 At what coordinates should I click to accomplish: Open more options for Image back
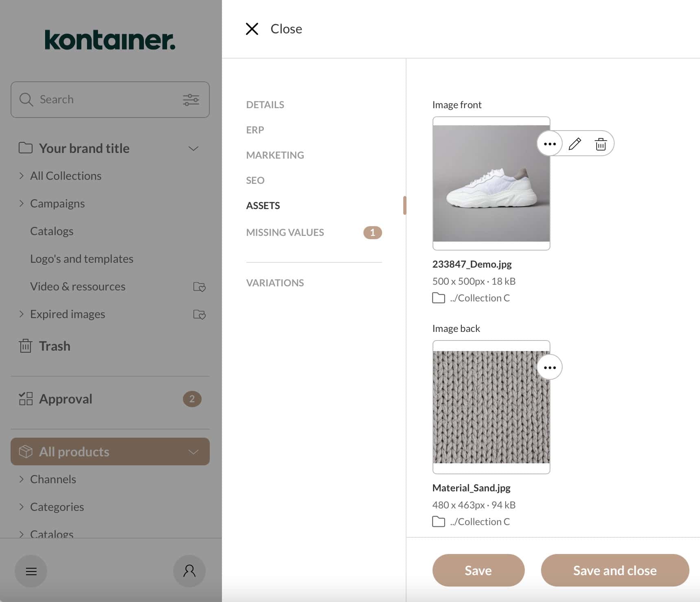(x=550, y=367)
